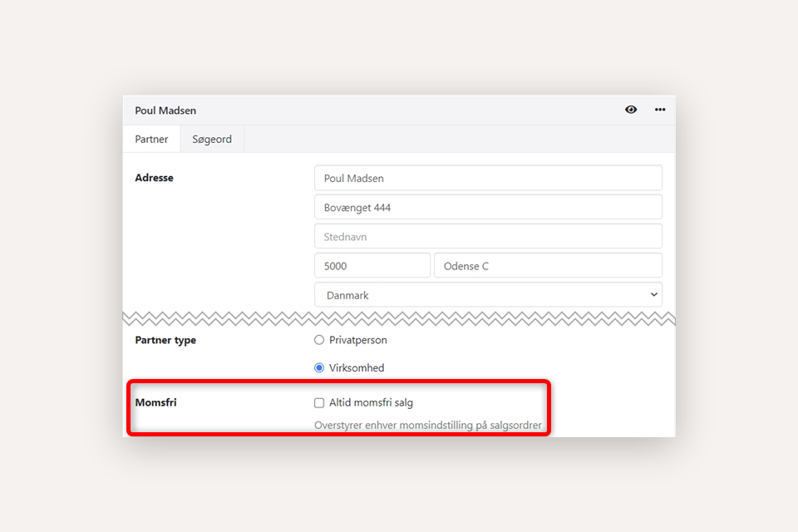Click the eye icon in panel header
The image size is (798, 532).
(631, 110)
